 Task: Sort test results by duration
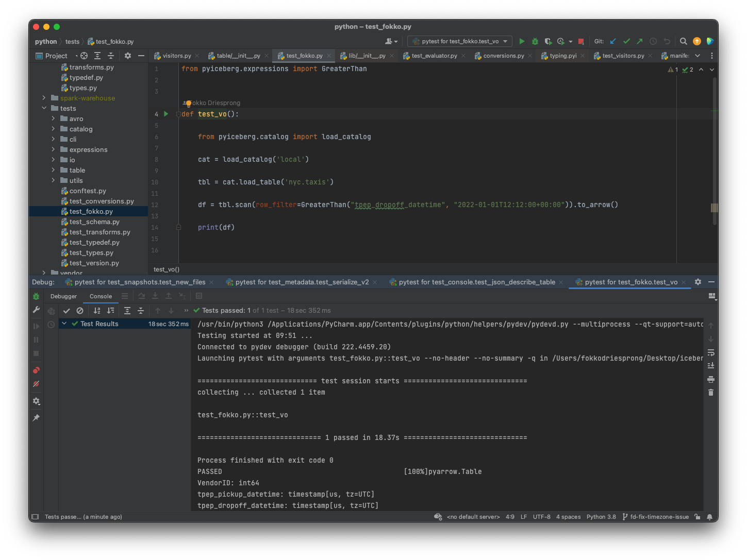click(x=110, y=311)
